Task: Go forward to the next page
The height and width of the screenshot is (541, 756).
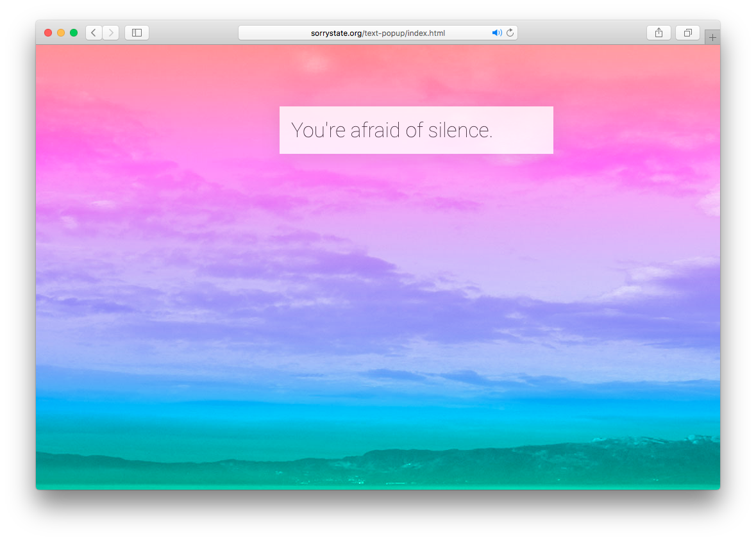Action: click(111, 33)
